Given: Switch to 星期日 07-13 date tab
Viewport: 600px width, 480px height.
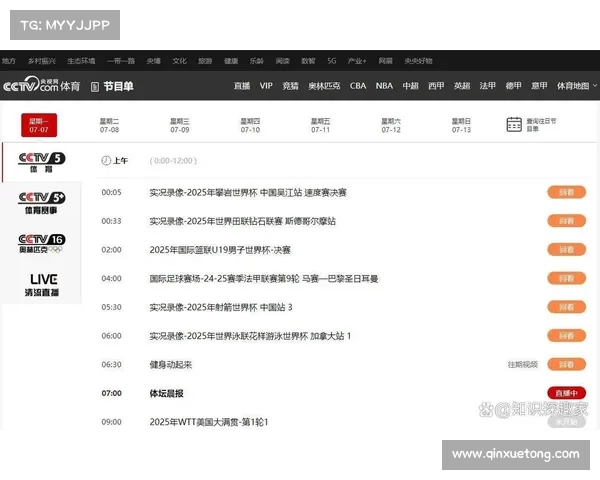Looking at the screenshot, I should click(x=461, y=126).
